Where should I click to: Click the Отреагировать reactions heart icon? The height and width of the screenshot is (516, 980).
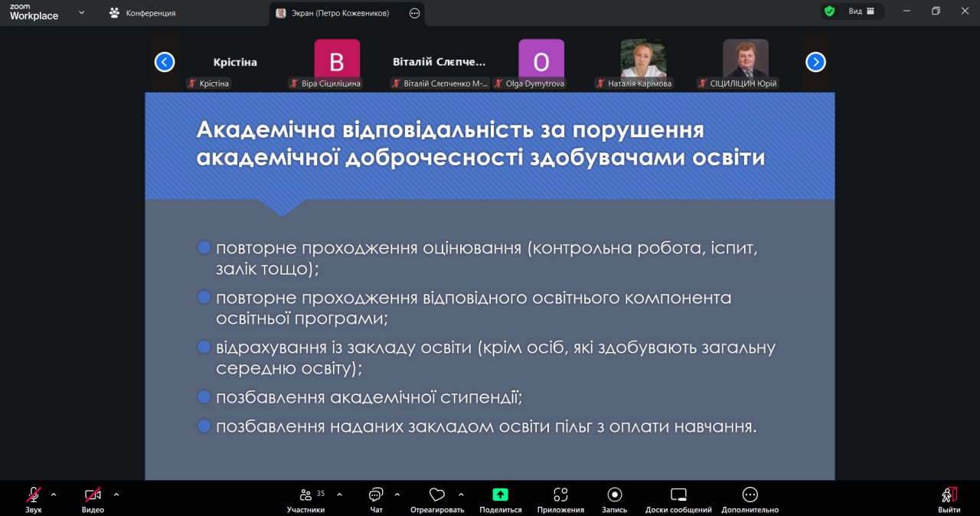(x=437, y=495)
